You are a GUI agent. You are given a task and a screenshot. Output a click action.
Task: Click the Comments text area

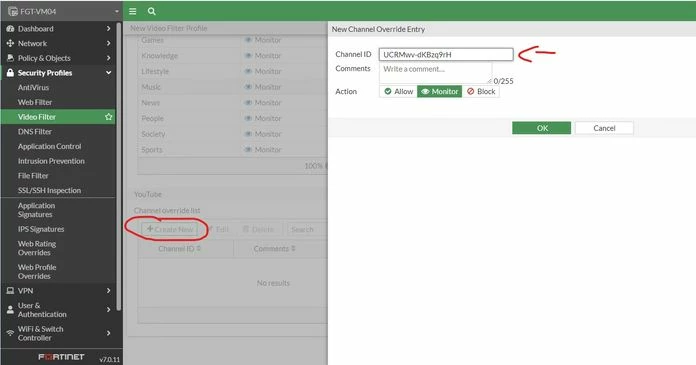[x=435, y=73]
